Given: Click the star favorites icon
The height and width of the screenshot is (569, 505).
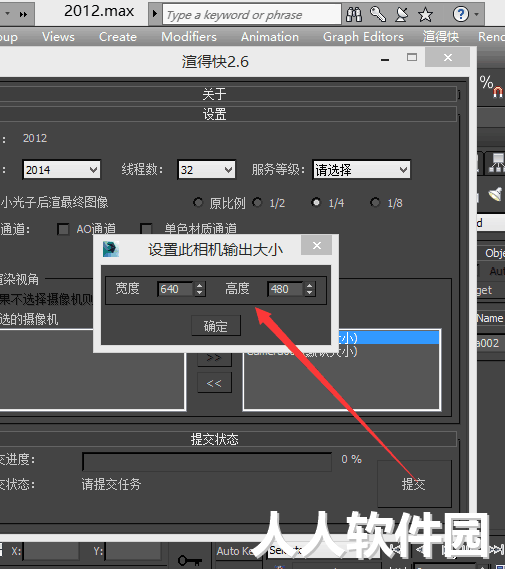Looking at the screenshot, I should (425, 15).
